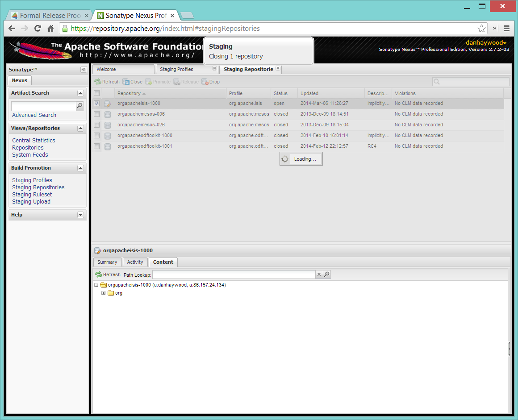Viewport: 518px width, 420px height.
Task: Open the Advanced Search link
Action: (x=34, y=115)
